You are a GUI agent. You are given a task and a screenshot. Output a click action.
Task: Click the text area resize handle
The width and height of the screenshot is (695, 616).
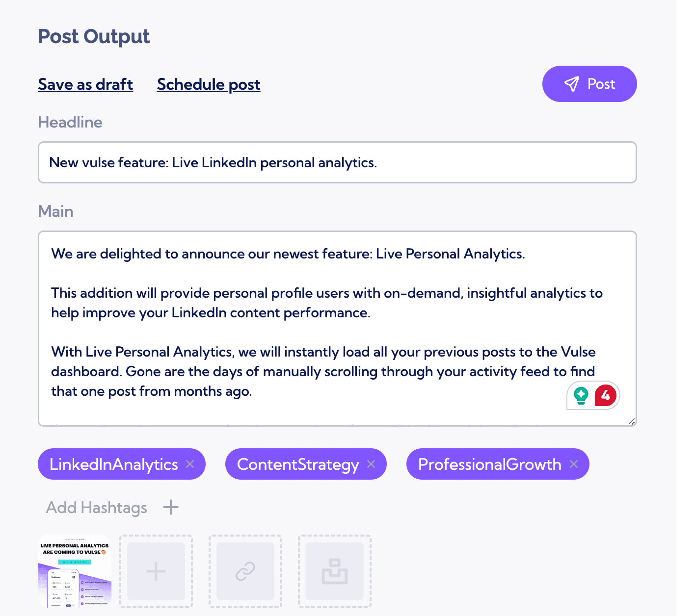[x=631, y=421]
